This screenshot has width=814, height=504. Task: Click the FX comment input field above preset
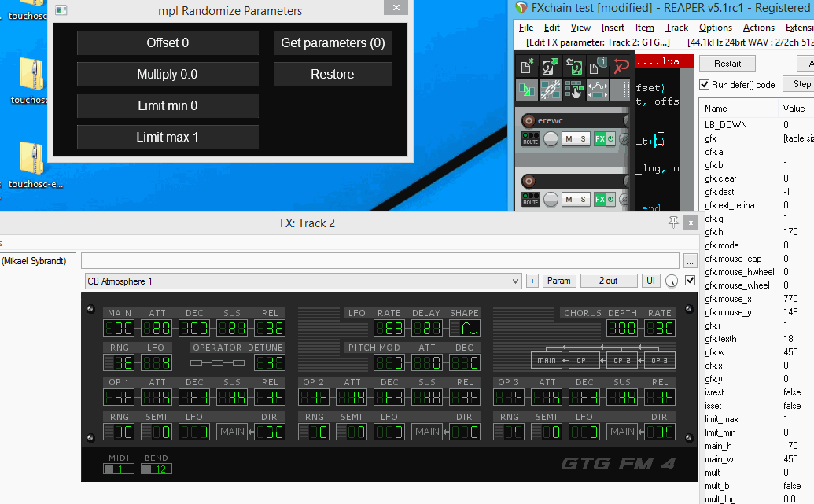380,260
